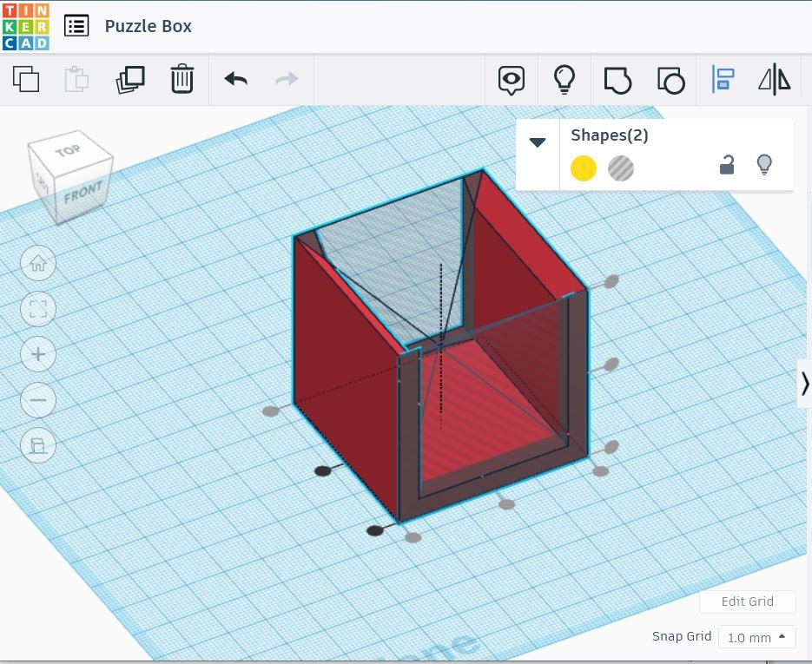
Task: Click the black corner handle at front bottom
Action: point(374,530)
